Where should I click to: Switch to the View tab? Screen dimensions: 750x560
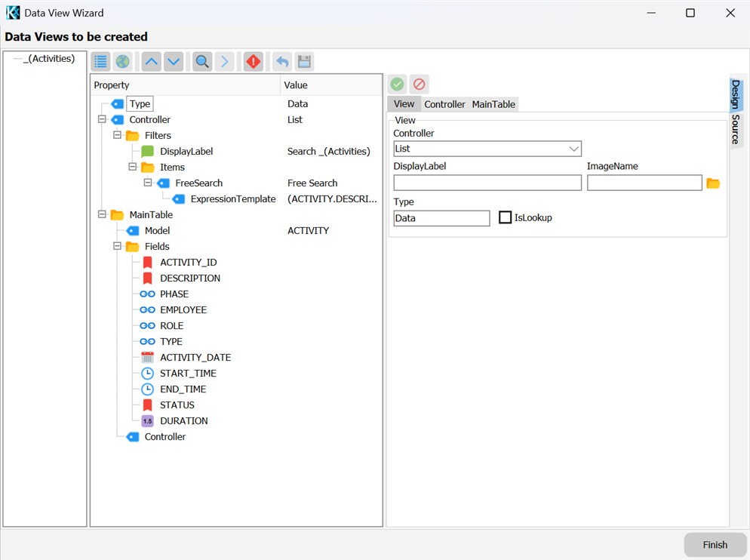(404, 104)
